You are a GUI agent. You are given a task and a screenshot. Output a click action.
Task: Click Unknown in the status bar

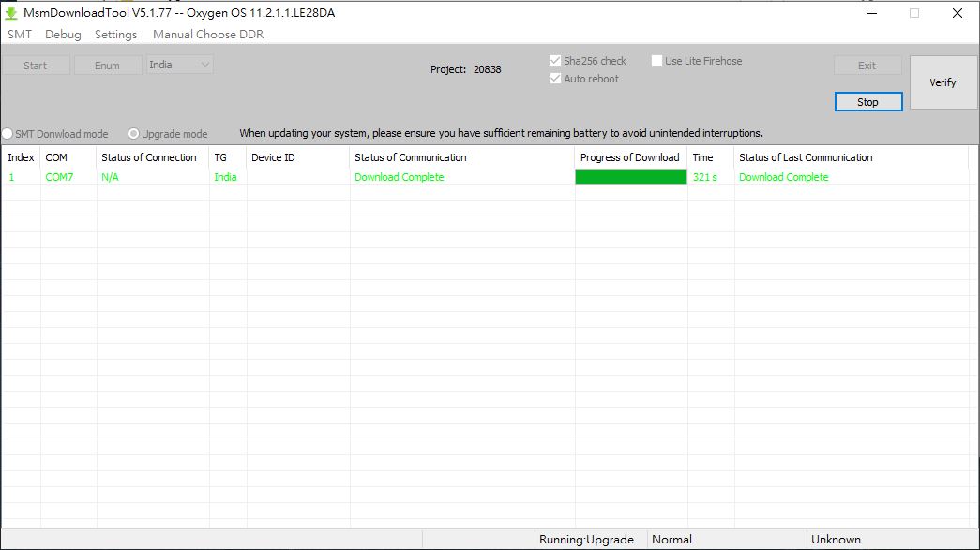[836, 540]
